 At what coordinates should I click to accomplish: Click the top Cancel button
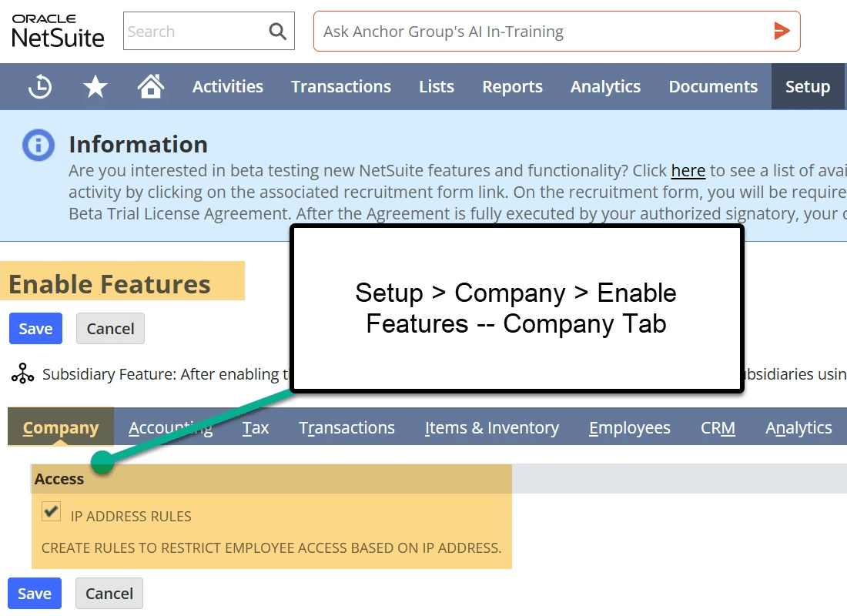click(110, 329)
